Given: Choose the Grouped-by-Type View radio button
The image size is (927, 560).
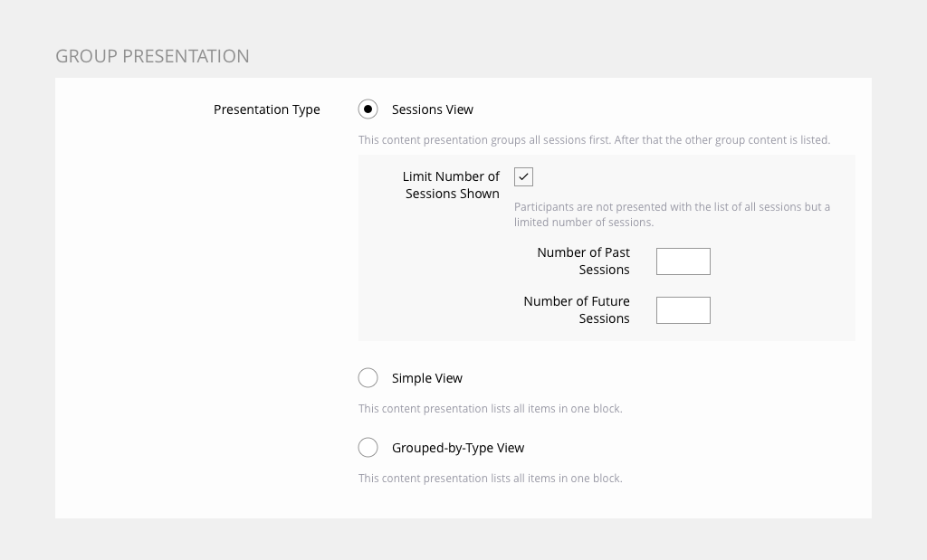Looking at the screenshot, I should (x=368, y=448).
